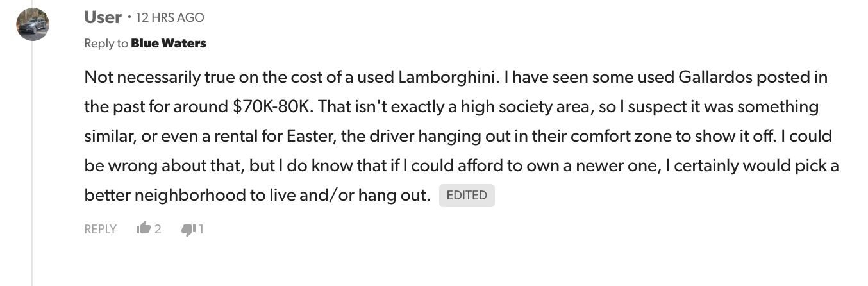
Task: Click the thumbs down icon
Action: pyautogui.click(x=188, y=229)
